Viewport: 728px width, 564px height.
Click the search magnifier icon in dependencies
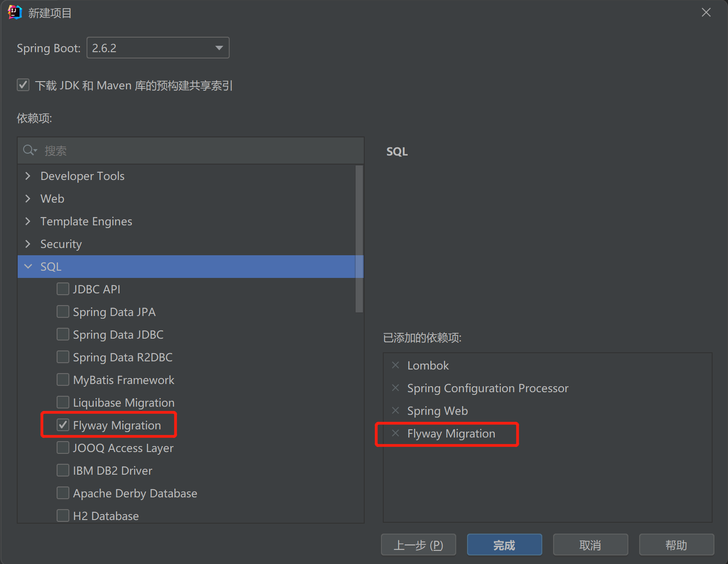click(x=30, y=150)
